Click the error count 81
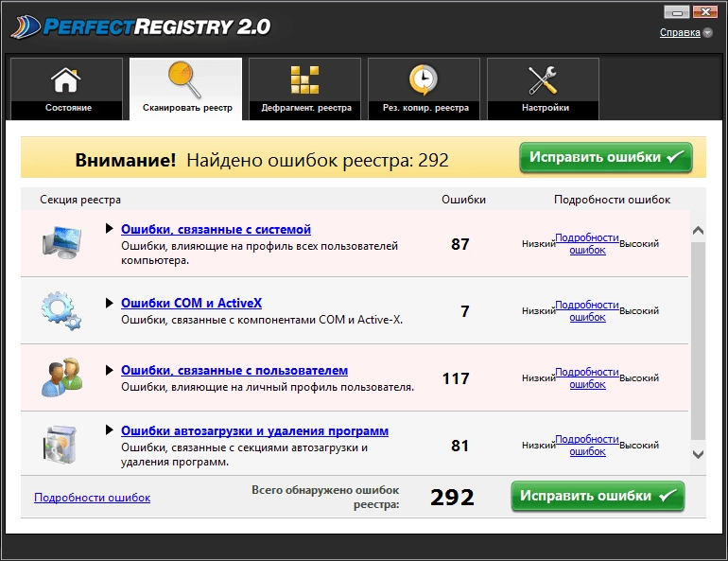 click(x=460, y=446)
